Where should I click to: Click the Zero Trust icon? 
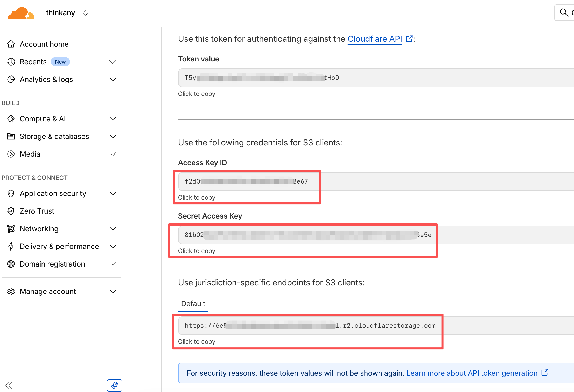click(11, 211)
